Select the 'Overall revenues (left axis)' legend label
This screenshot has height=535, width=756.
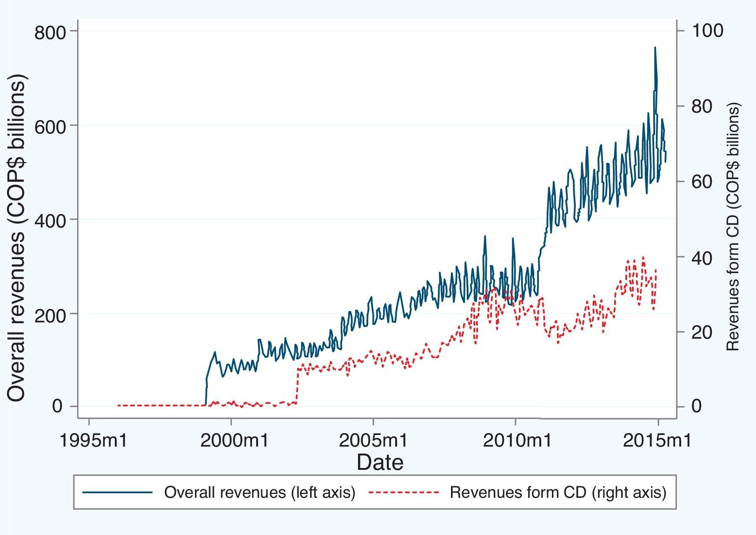point(259,492)
